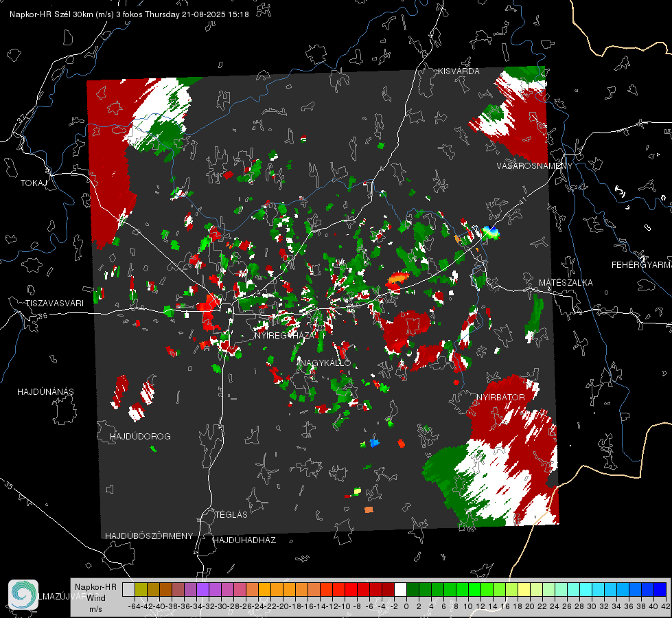Pick the yellow 18–20 m/s legend swatch
Image resolution: width=672 pixels, height=618 pixels.
(x=524, y=590)
